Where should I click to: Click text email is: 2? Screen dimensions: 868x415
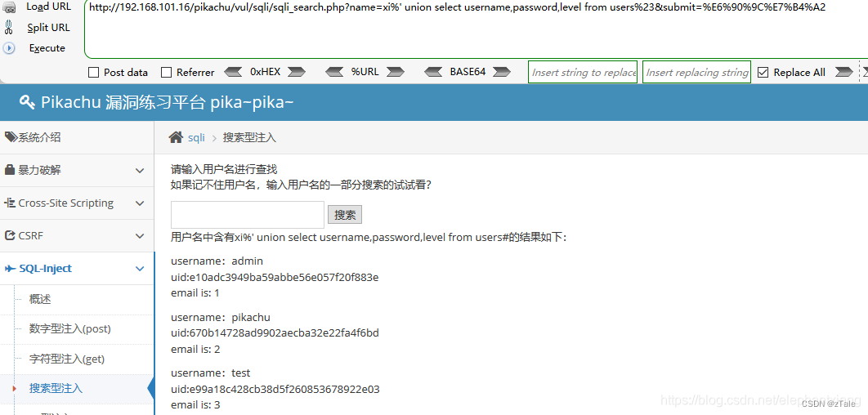[195, 349]
